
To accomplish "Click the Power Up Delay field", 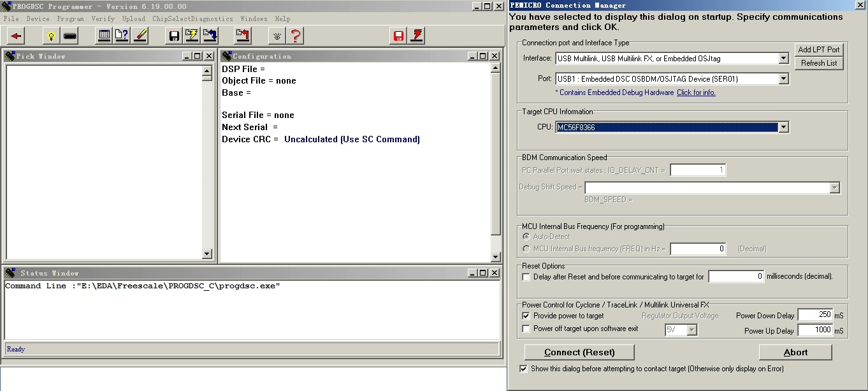I will tap(815, 330).
